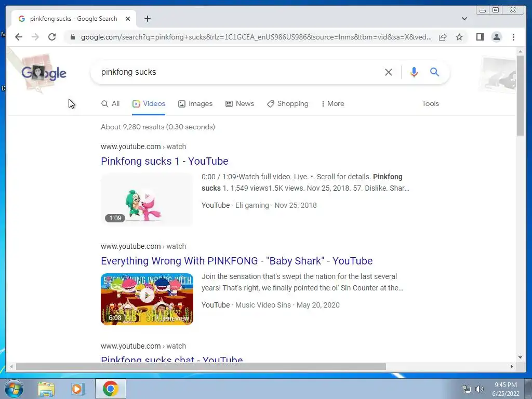
Task: Open Pinkfong sucks chat - YouTube link
Action: tap(171, 358)
